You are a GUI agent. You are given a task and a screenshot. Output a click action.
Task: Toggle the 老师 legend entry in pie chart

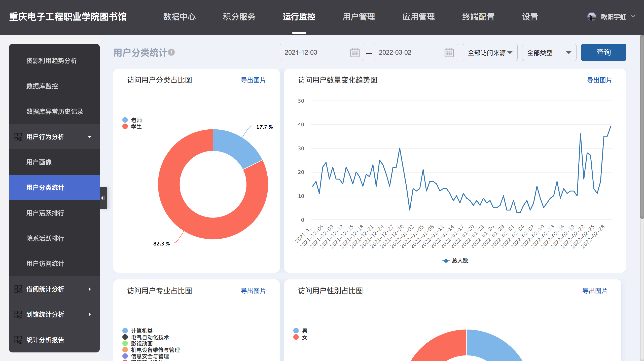click(136, 120)
